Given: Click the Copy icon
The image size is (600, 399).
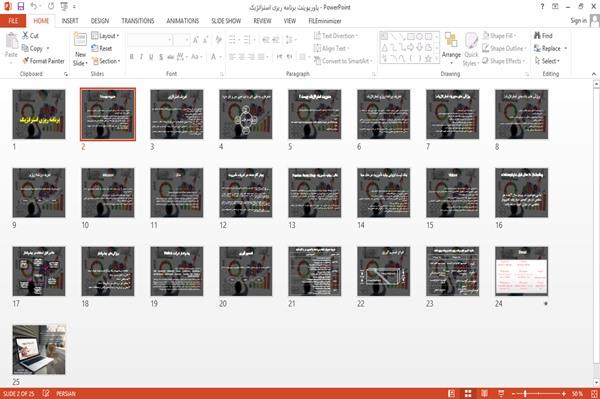Looking at the screenshot, I should coord(25,48).
